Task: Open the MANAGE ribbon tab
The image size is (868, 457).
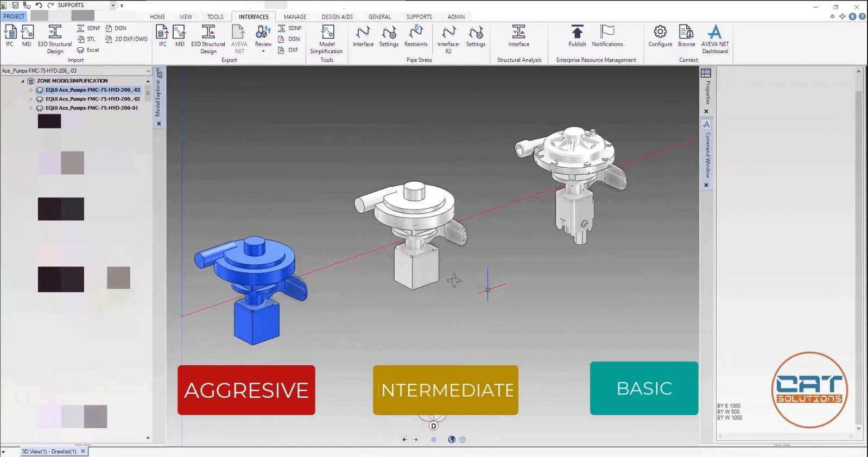Action: point(295,17)
